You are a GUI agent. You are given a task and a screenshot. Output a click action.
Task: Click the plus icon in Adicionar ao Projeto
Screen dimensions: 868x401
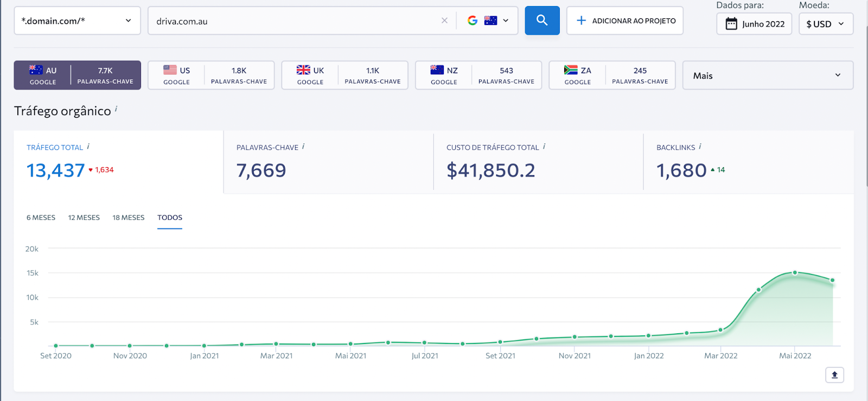coord(581,21)
